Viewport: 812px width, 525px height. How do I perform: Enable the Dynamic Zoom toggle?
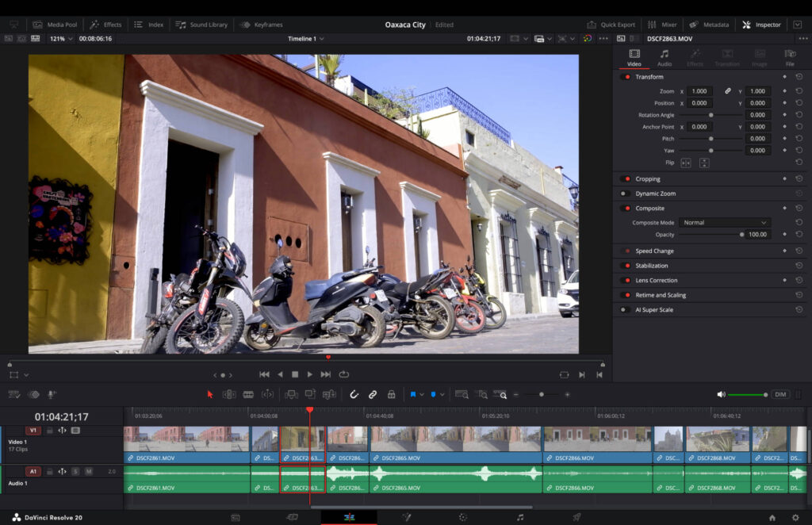[626, 194]
